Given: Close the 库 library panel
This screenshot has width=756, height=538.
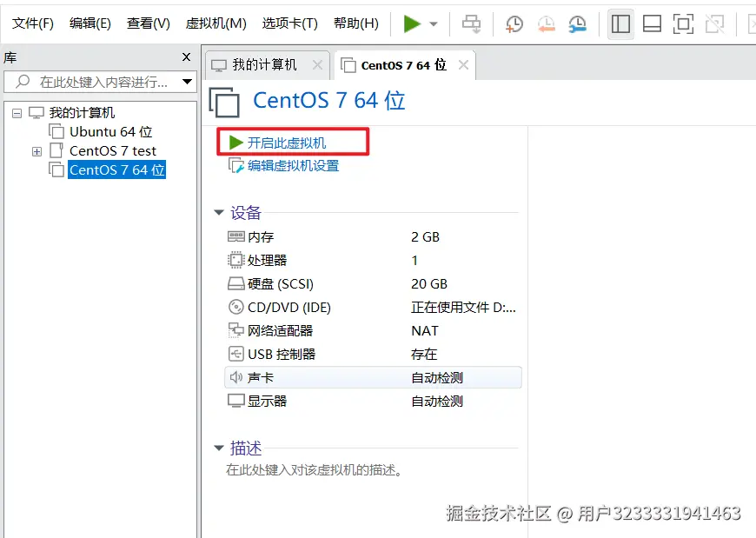Looking at the screenshot, I should pyautogui.click(x=187, y=56).
